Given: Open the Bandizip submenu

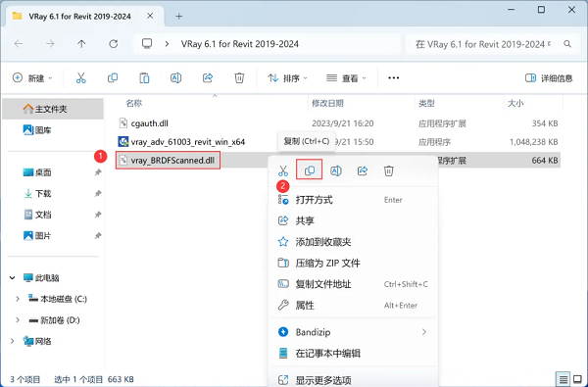Looking at the screenshot, I should pos(353,332).
